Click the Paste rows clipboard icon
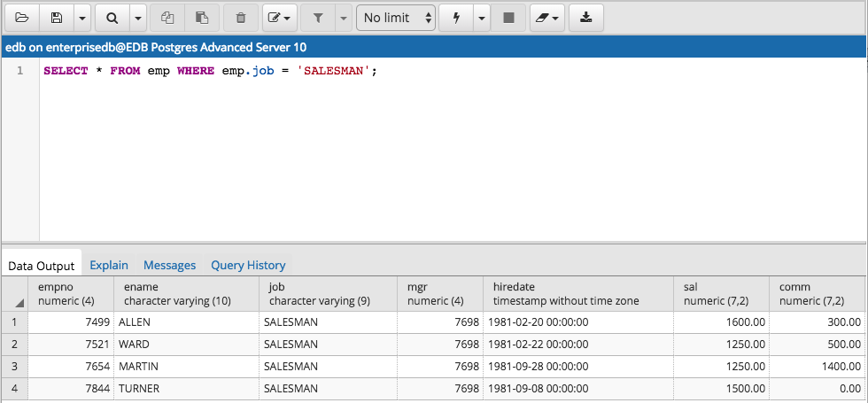This screenshot has height=403, width=868. 202,18
